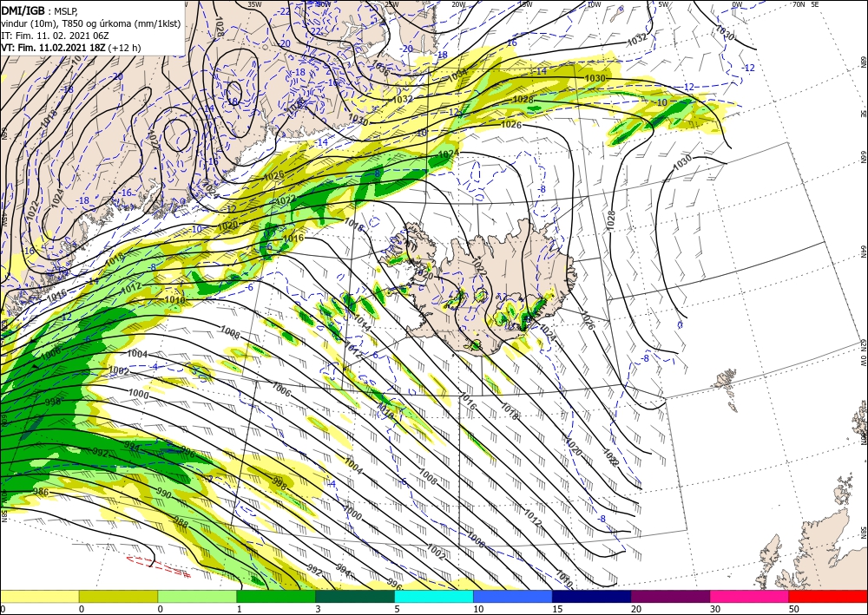
Task: Click the '15W' longitude label
Action: [x=525, y=4]
